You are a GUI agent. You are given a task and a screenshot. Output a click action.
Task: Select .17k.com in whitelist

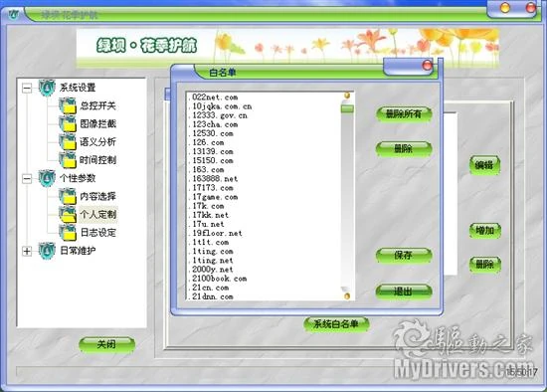click(206, 206)
